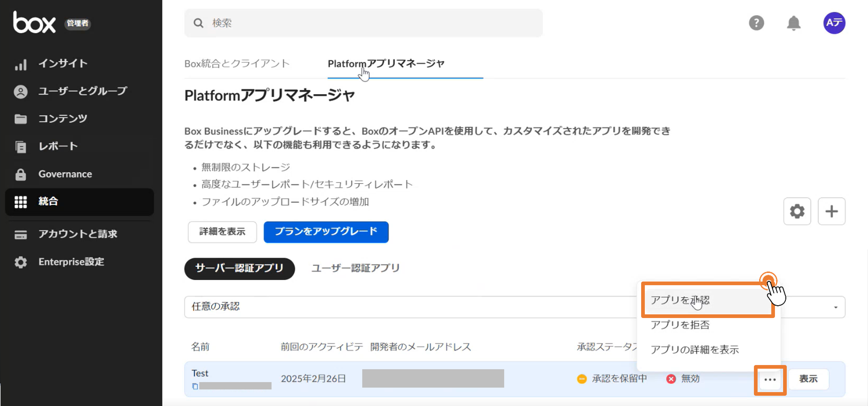This screenshot has height=406, width=868.
Task: Switch to Platformアプリマネージャ tab
Action: [x=386, y=63]
